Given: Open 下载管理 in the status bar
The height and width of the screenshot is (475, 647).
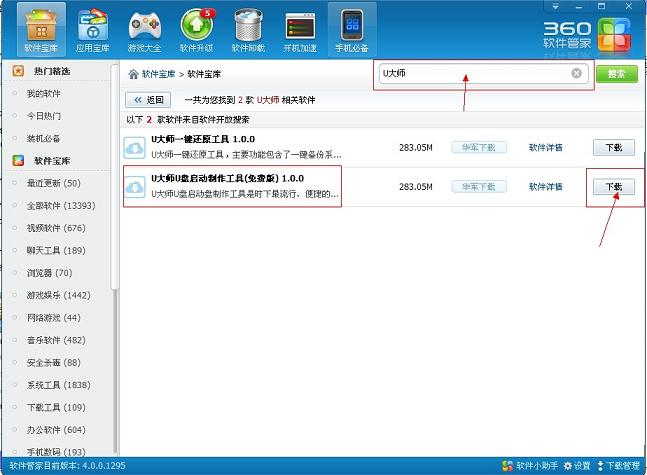Looking at the screenshot, I should point(619,466).
